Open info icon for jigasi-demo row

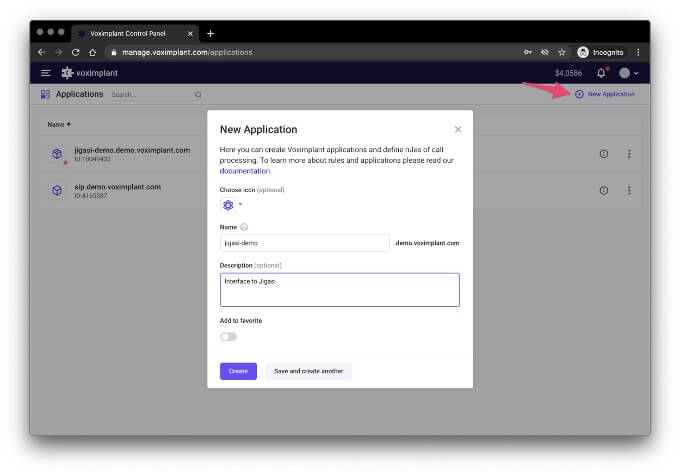[603, 154]
